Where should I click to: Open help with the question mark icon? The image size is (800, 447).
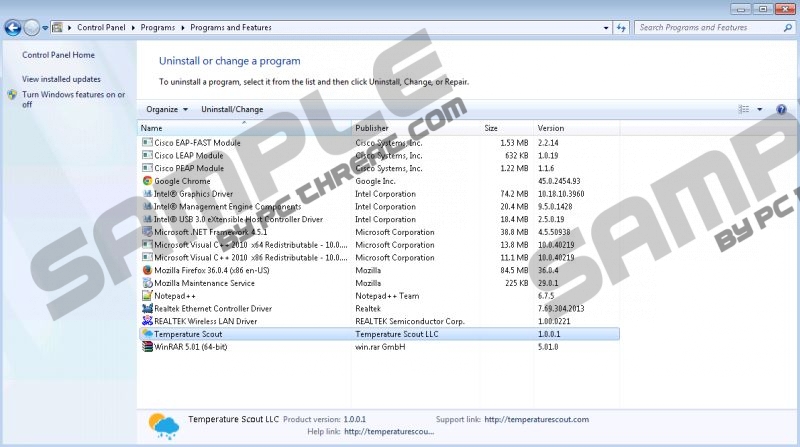781,109
